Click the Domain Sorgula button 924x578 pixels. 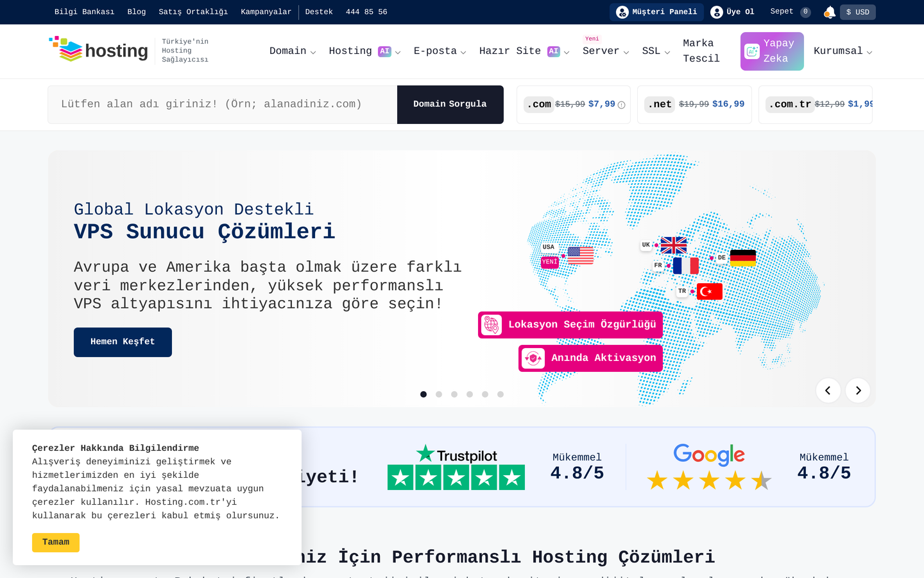tap(450, 104)
